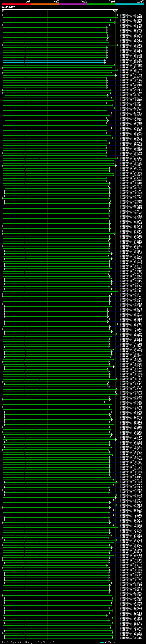Click the query end position 511

coord(115,11)
